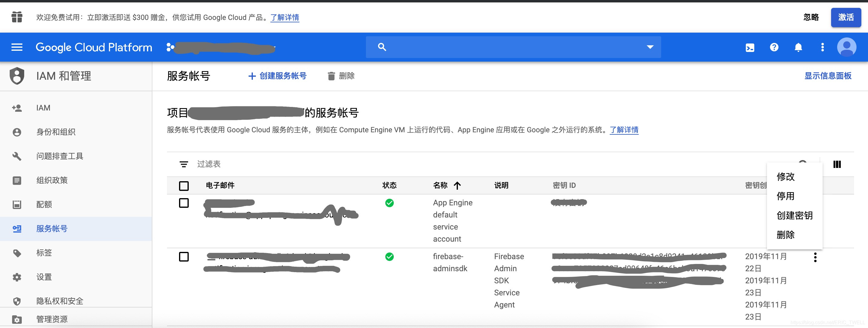Click the gift icon in trial banner
This screenshot has width=868, height=328.
(x=17, y=17)
